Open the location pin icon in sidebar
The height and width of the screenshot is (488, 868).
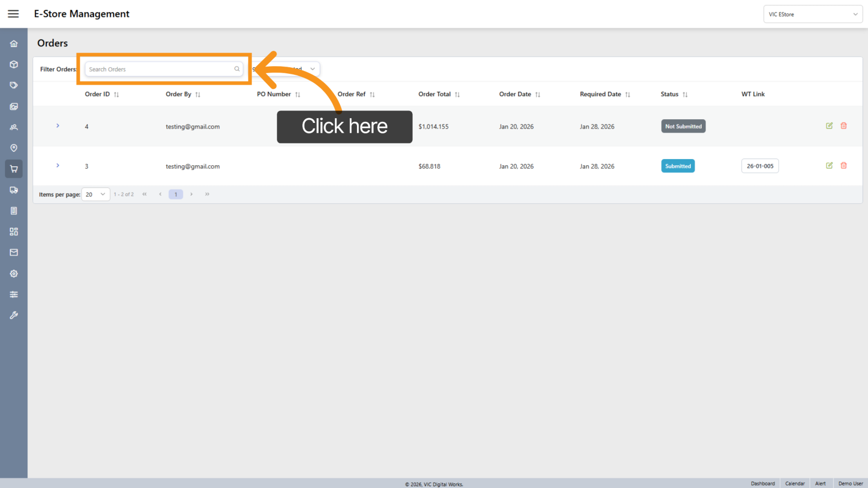[14, 148]
